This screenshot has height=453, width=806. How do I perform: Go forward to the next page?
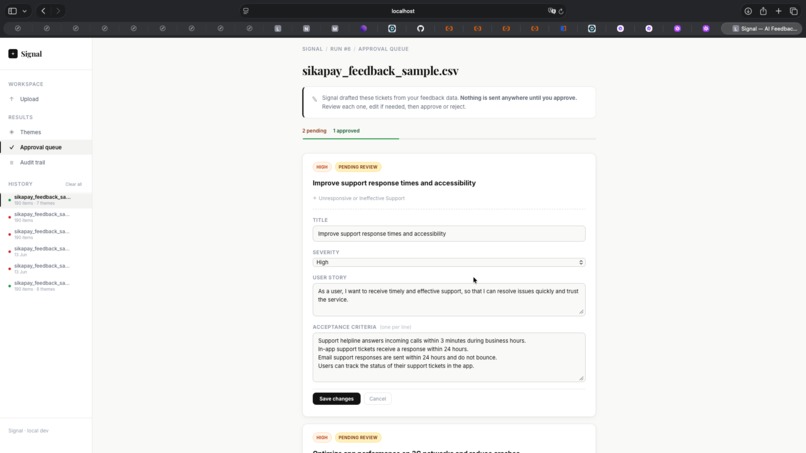[58, 11]
